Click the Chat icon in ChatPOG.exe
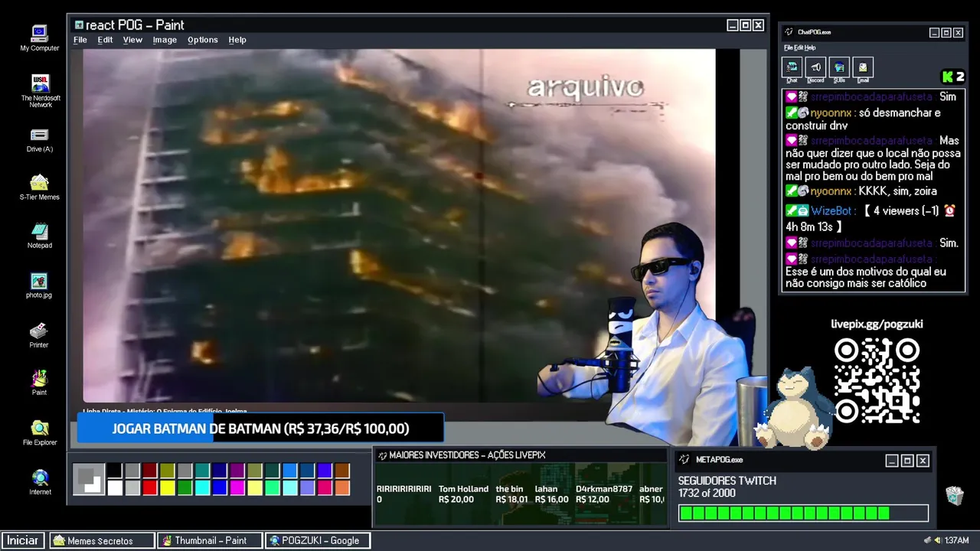 coord(792,67)
